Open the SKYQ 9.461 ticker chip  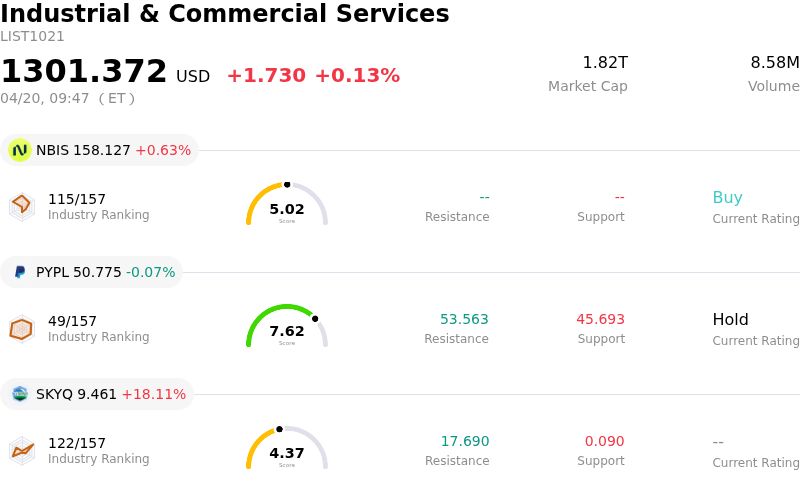pyautogui.click(x=98, y=394)
